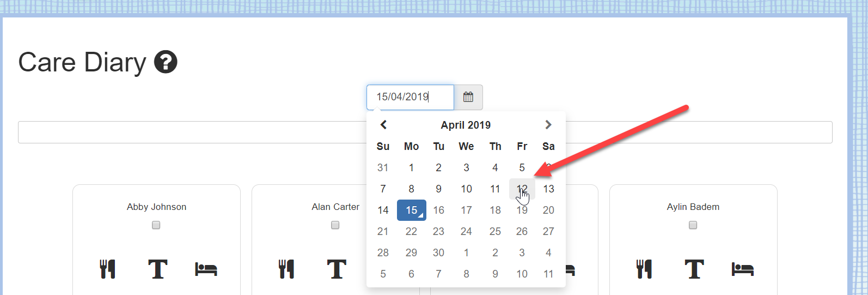Go to previous month with left chevron
The width and height of the screenshot is (868, 295).
[x=383, y=125]
